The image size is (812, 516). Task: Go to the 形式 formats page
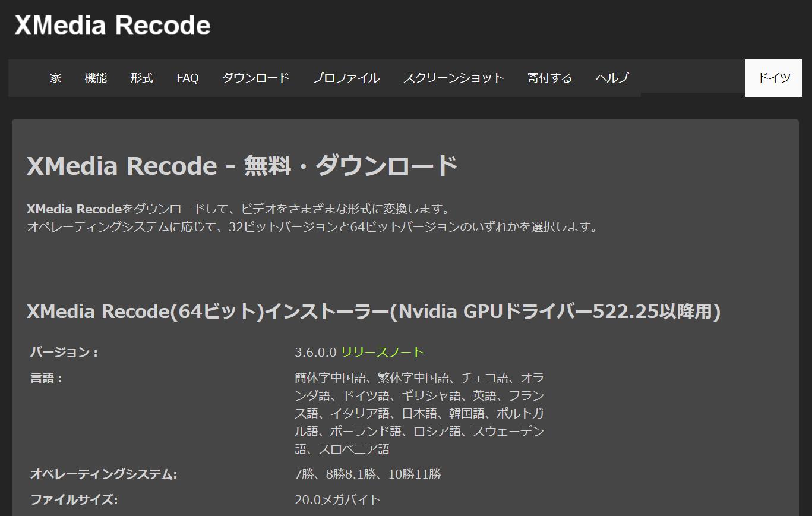pyautogui.click(x=142, y=78)
